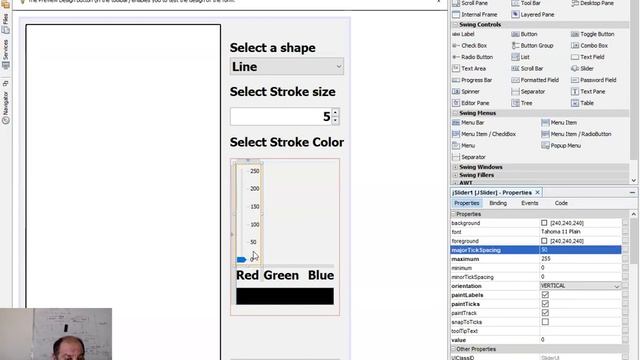Collapse the Swing Menus palette category
Viewport: 640px width, 360px height.
[455, 113]
